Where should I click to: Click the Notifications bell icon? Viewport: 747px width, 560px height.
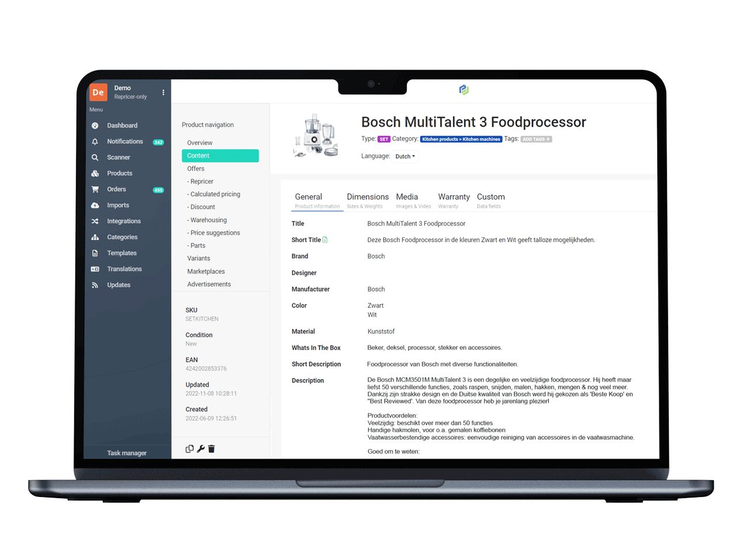coord(95,142)
